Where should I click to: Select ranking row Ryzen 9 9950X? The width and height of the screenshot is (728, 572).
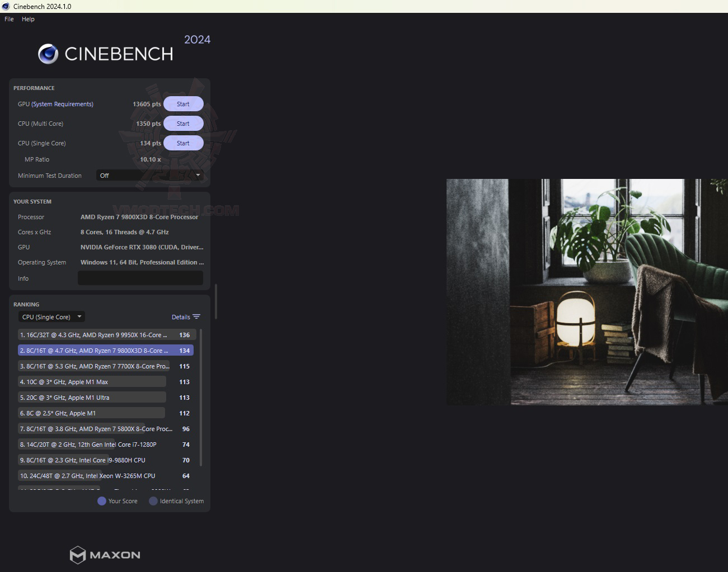(106, 335)
